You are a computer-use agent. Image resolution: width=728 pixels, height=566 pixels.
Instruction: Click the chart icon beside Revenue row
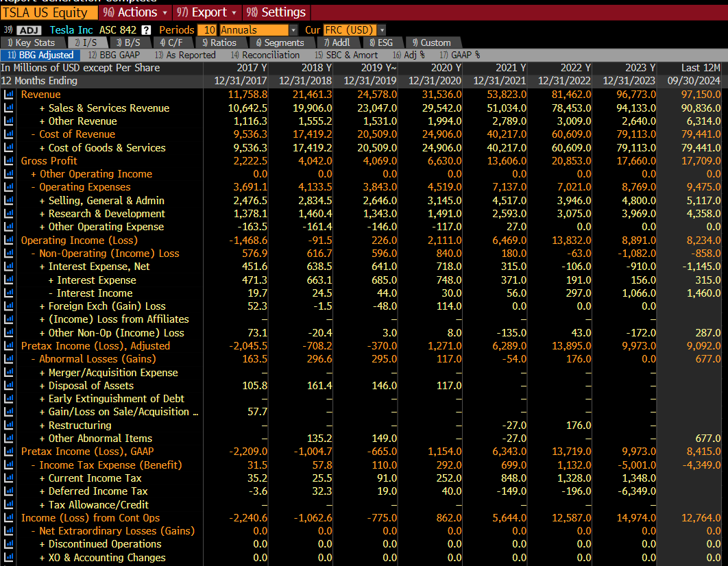[8, 94]
